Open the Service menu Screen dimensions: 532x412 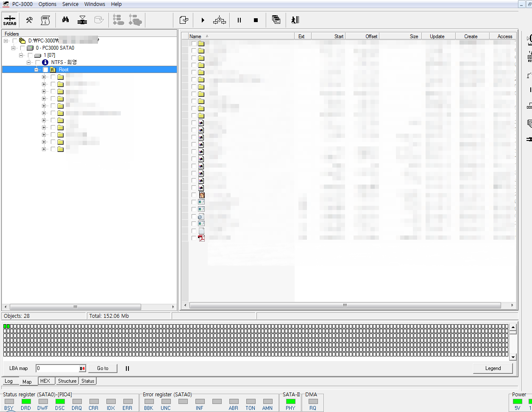70,4
